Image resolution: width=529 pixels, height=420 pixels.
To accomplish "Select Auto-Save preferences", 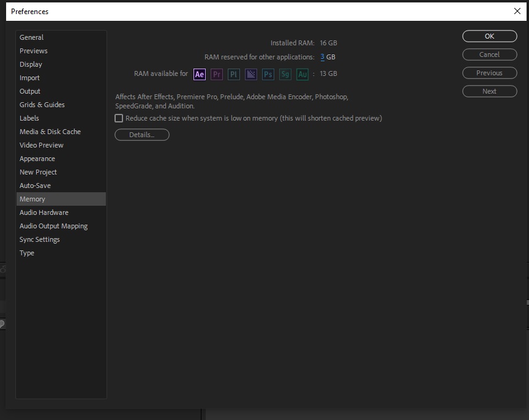I will pos(61,186).
